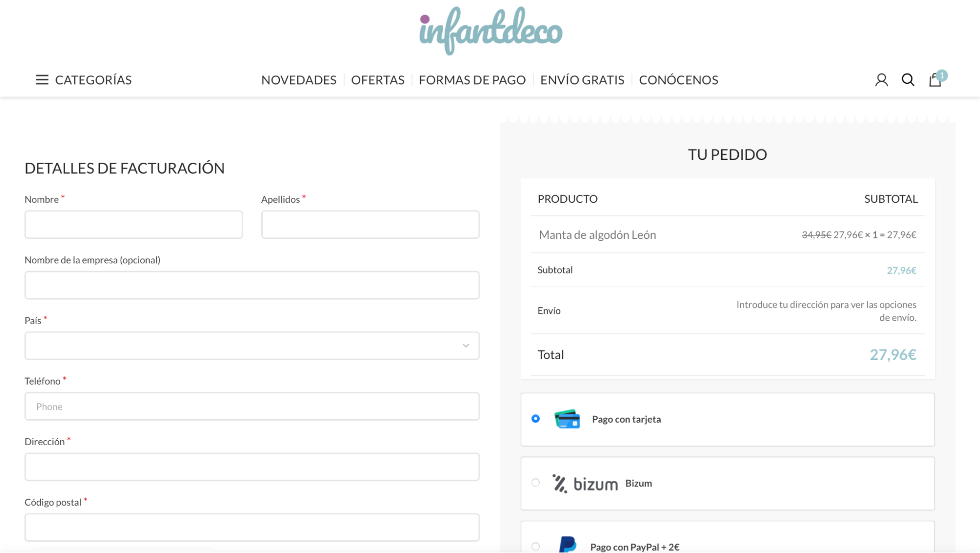Image resolution: width=980 pixels, height=553 pixels.
Task: Open Envío gratis menu item
Action: (x=582, y=80)
